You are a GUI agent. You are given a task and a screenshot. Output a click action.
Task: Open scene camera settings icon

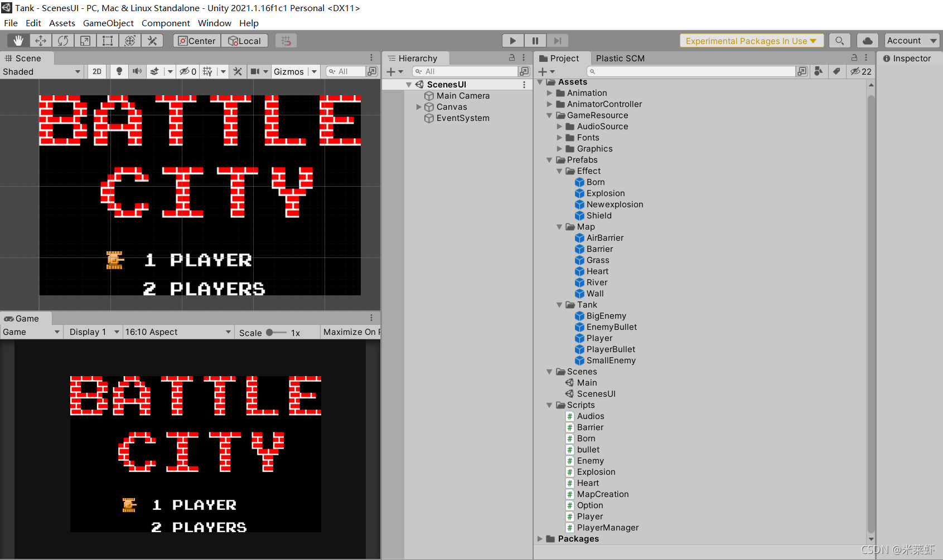coord(255,71)
